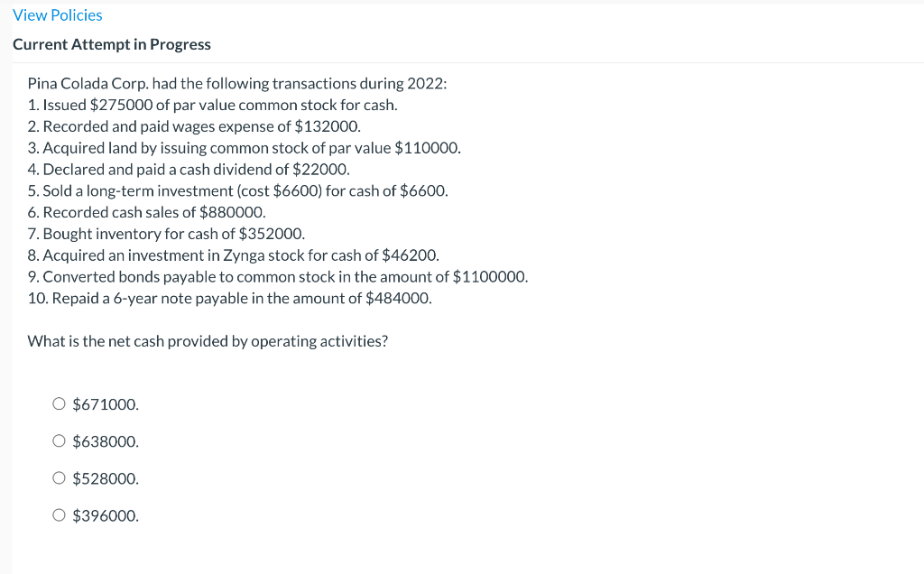The width and height of the screenshot is (924, 574).
Task: Click the $671000 radio circle
Action: [59, 403]
